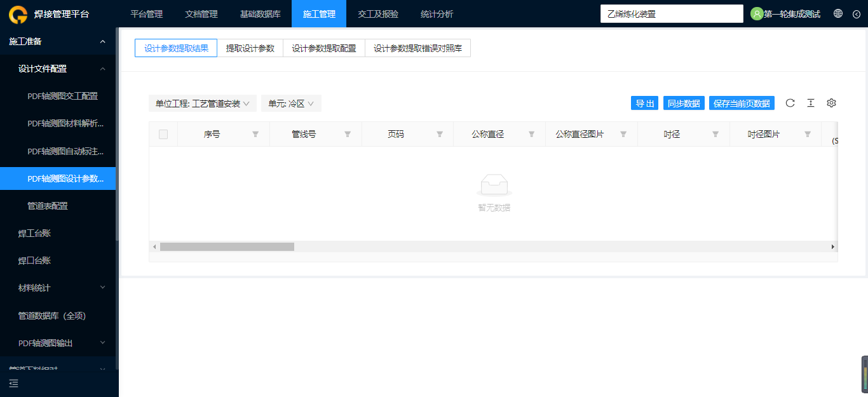
Task: Click the 序号 column header text
Action: click(212, 134)
